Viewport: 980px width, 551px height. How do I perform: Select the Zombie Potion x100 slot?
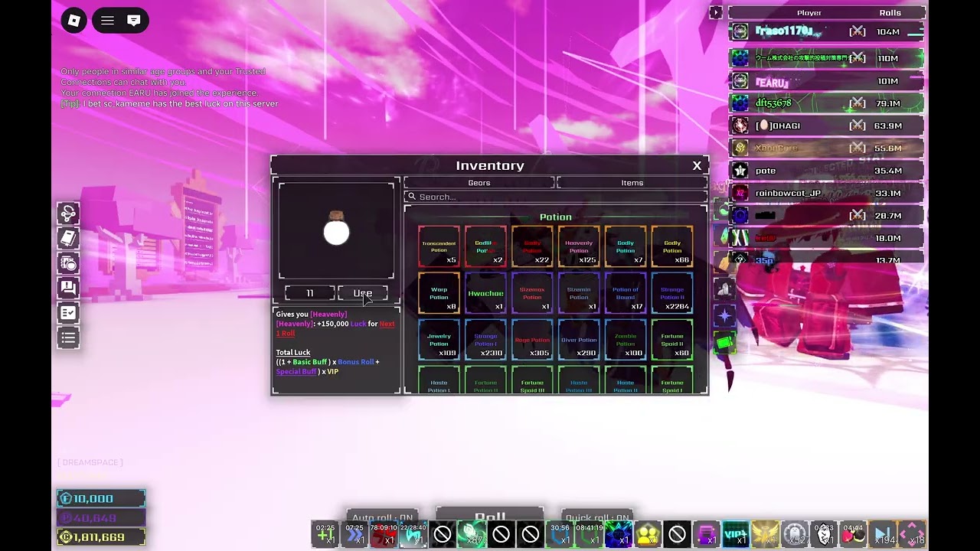[626, 340]
